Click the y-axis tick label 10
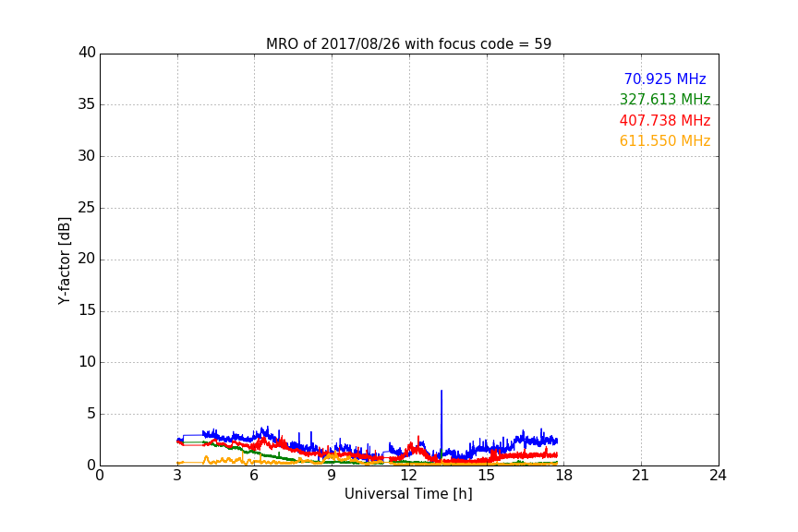Screen dimensions: 798x532 click(x=87, y=362)
